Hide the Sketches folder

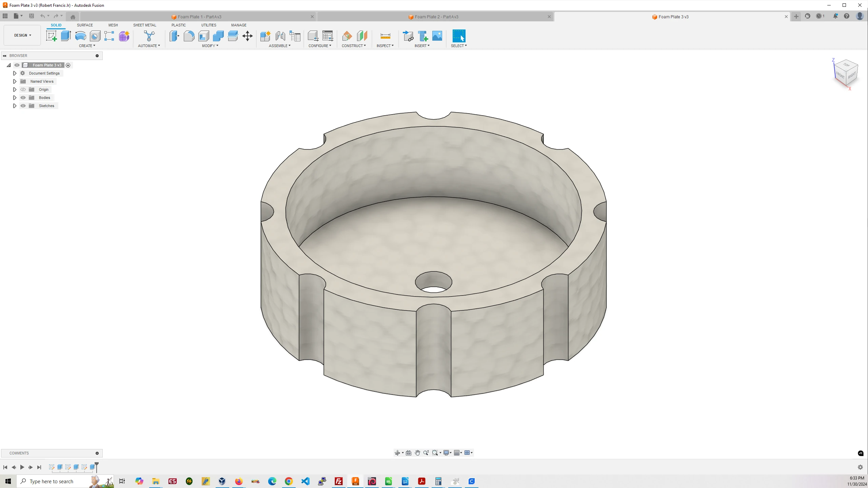tap(23, 106)
